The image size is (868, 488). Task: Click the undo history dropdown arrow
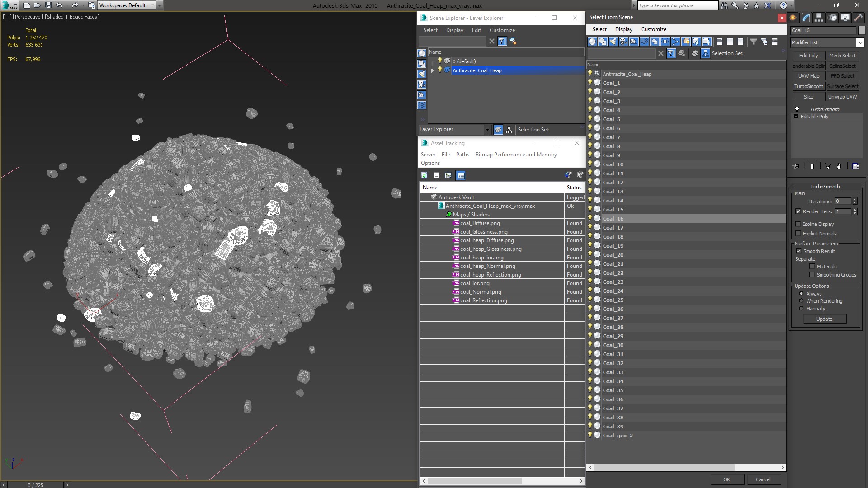(x=66, y=5)
